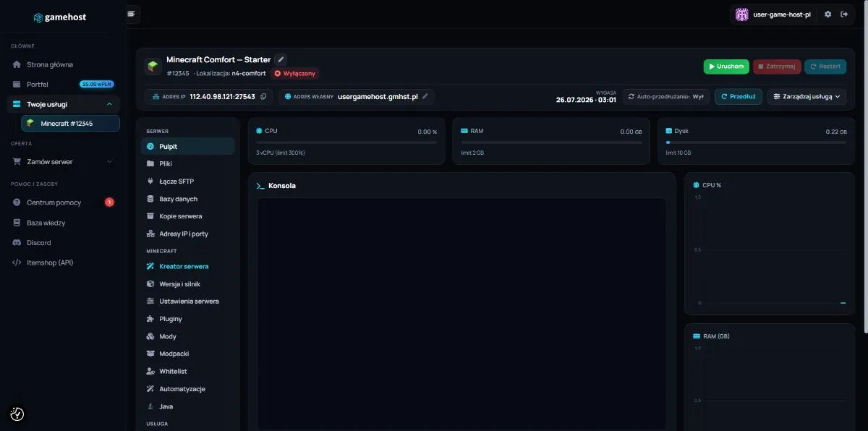Click the Minecraft server block icon
This screenshot has width=868, height=431.
tap(153, 67)
